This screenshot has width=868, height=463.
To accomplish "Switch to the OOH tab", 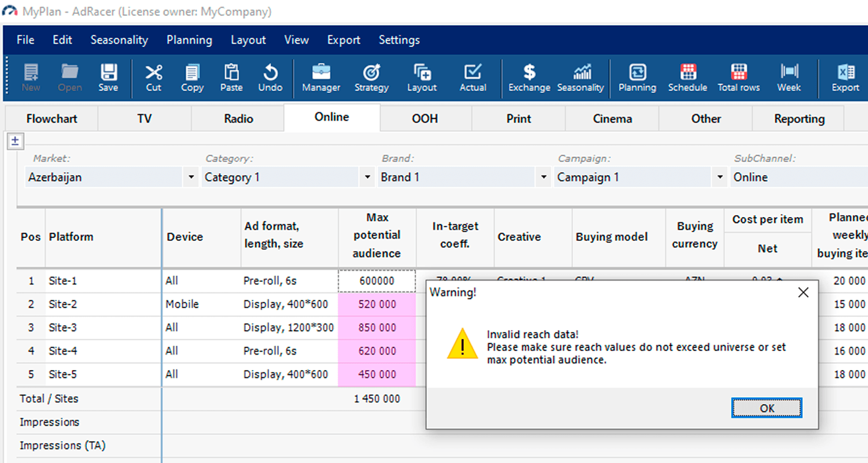I will pos(425,119).
